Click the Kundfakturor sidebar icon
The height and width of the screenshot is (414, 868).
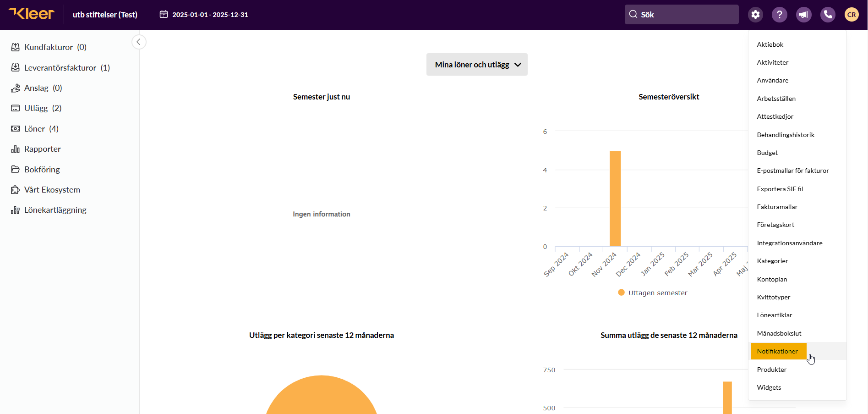click(16, 47)
